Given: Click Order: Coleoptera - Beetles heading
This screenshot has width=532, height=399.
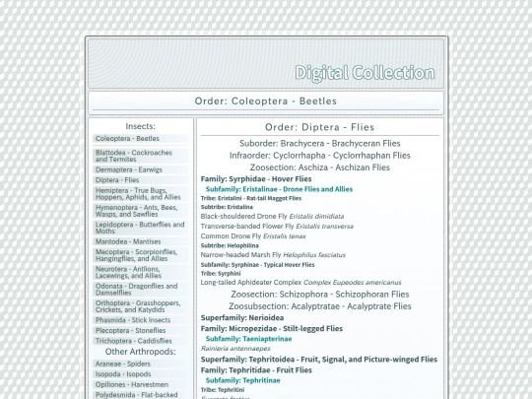Looking at the screenshot, I should 266,101.
